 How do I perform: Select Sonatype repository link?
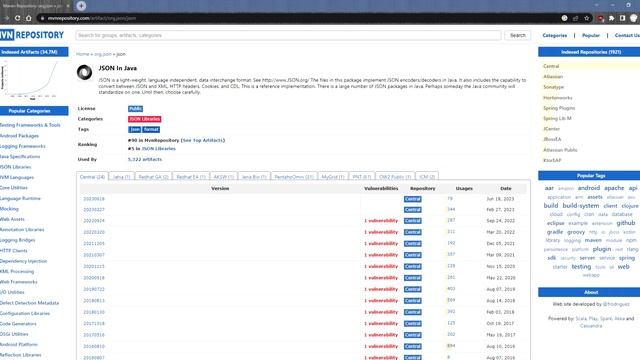[x=553, y=87]
